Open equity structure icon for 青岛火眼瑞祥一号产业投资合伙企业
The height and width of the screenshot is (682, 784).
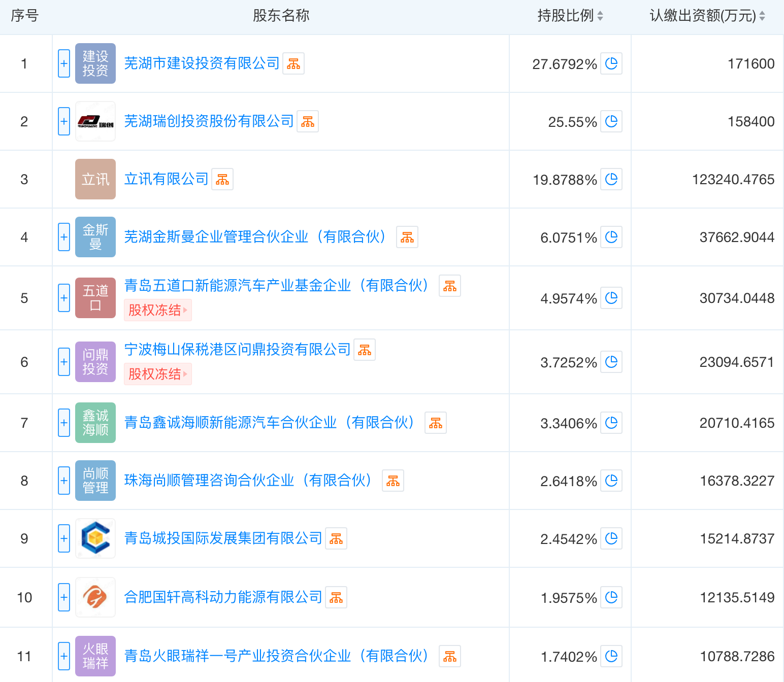tap(450, 656)
